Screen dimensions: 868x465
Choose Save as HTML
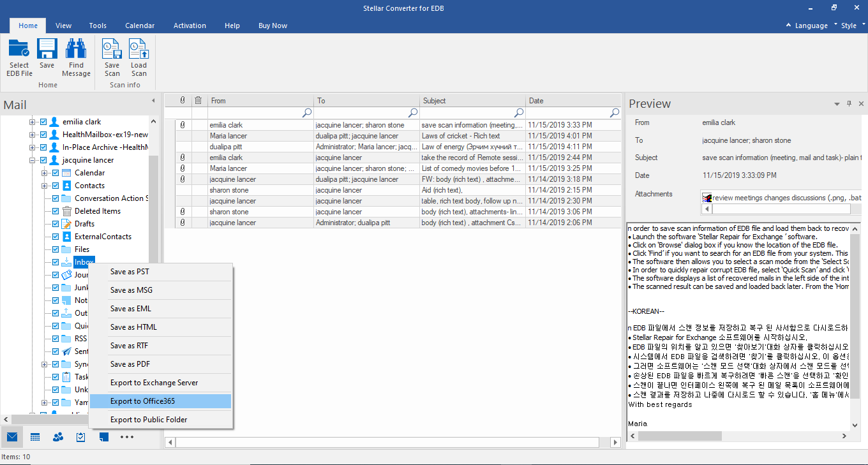click(161, 327)
